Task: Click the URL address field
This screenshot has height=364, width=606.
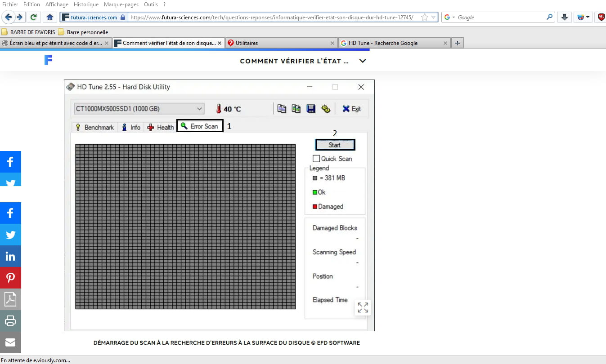Action: [274, 17]
